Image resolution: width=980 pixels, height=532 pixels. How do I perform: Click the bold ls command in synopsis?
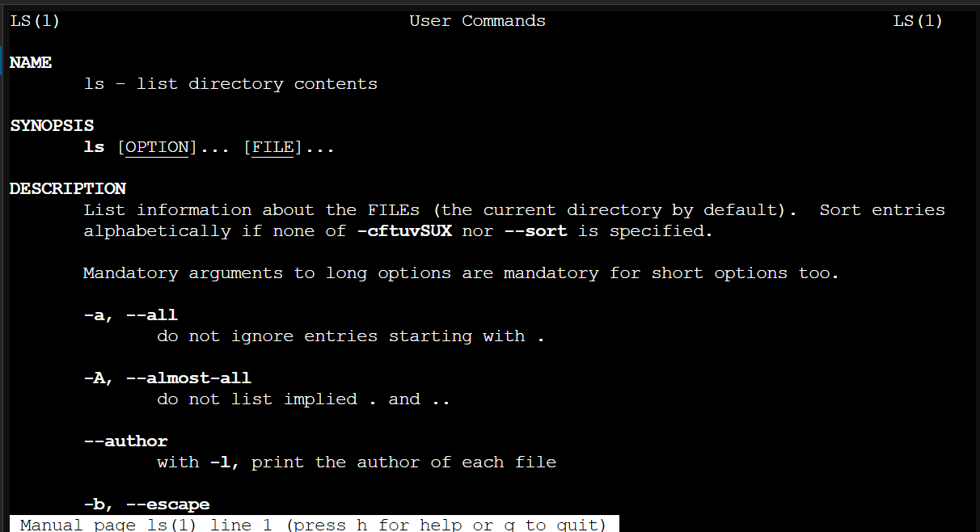(95, 147)
